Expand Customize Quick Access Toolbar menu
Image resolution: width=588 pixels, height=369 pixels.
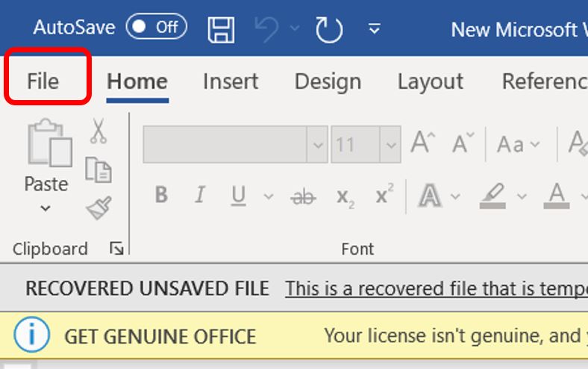(x=375, y=30)
